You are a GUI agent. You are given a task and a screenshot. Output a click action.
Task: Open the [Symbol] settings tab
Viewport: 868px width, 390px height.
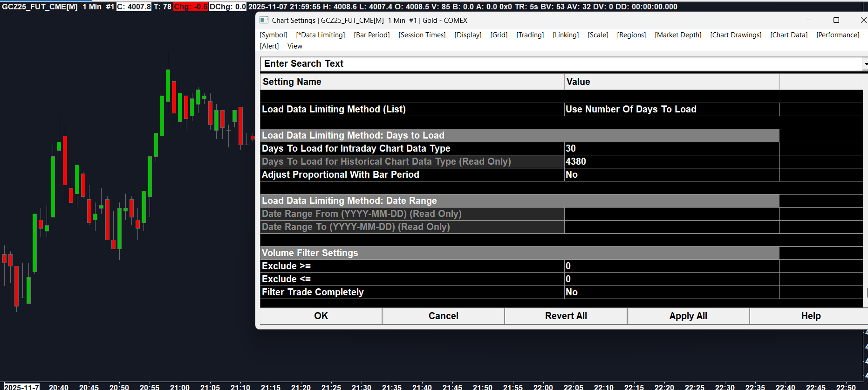pyautogui.click(x=273, y=35)
